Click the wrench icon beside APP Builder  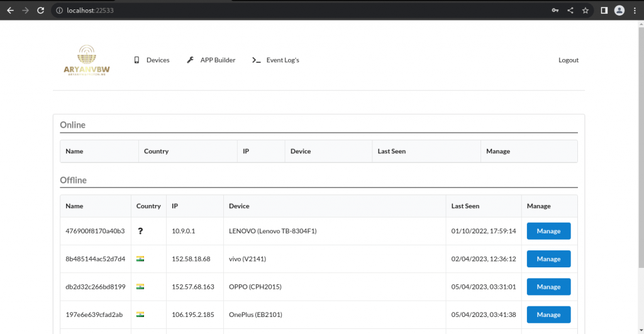[191, 60]
